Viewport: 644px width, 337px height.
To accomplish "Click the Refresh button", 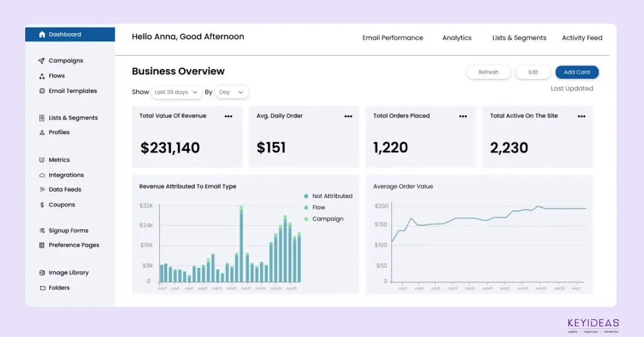I will 488,72.
